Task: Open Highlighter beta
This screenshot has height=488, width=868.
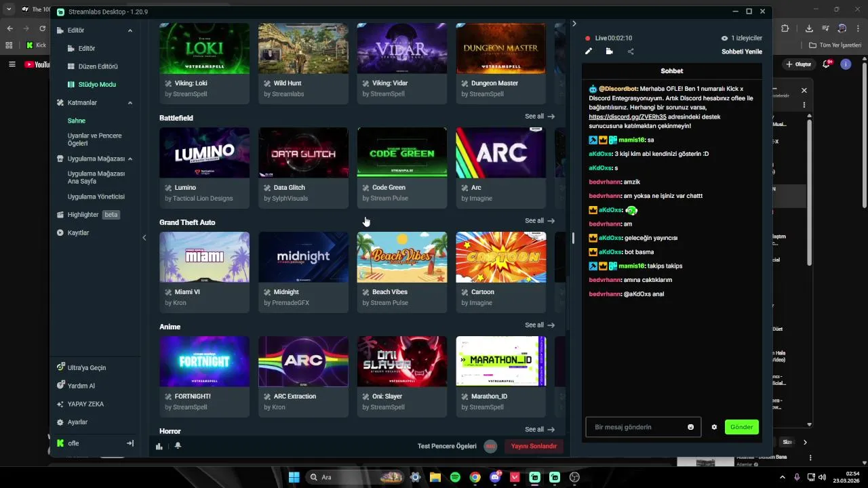Action: (89, 215)
